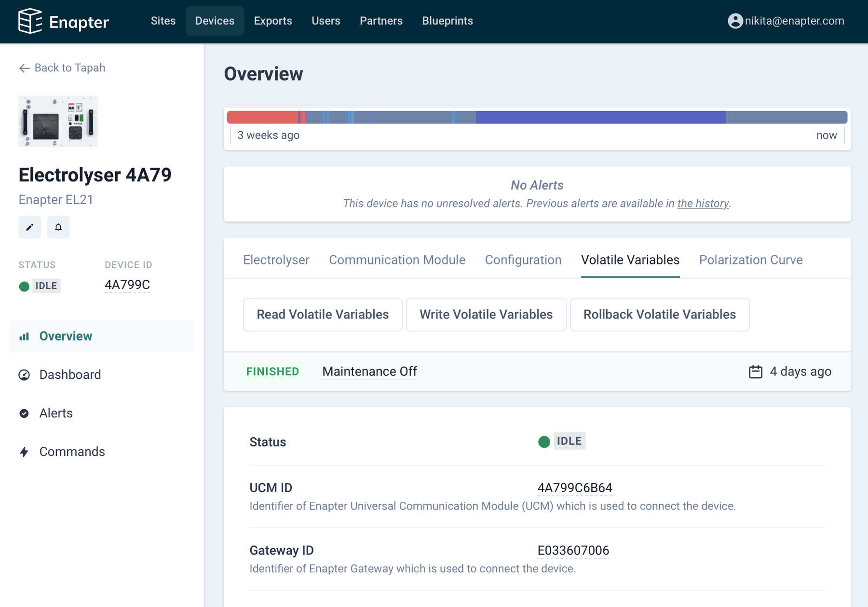The height and width of the screenshot is (607, 868).
Task: Open the Configuration tab
Action: click(x=523, y=260)
